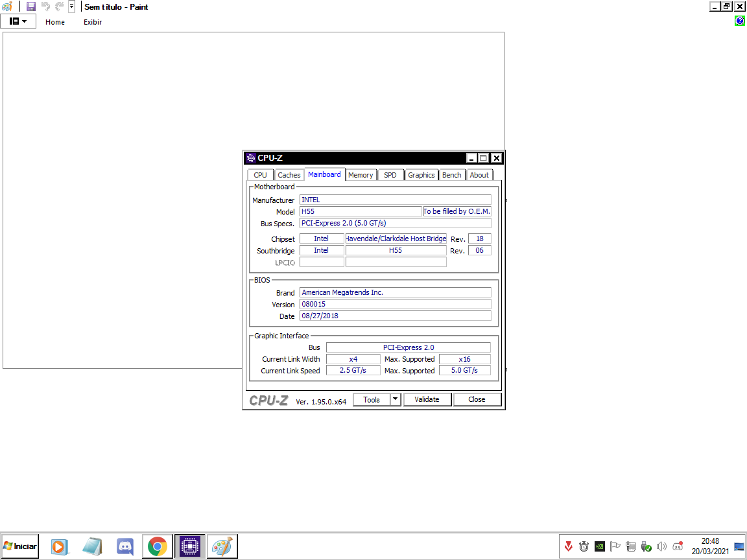Screen dimensions: 747x560
Task: Click the Max. Supported link speed 5.0 GT/s
Action: 464,371
